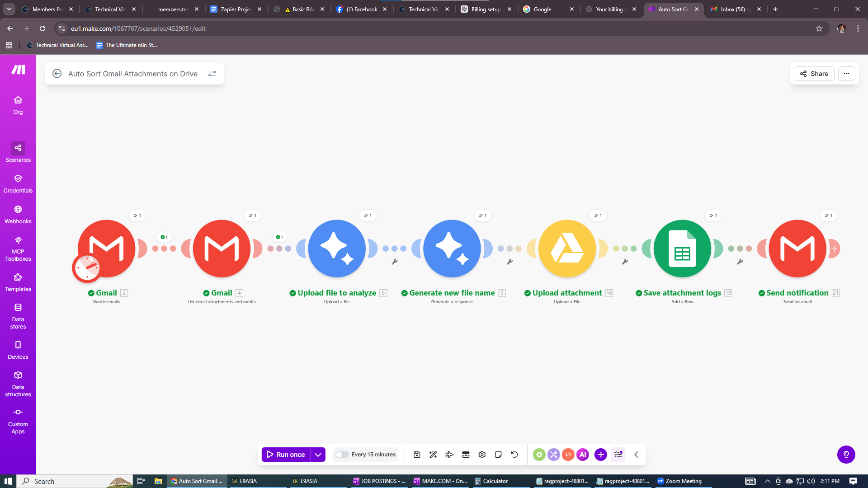
Task: Toggle the checklist panel icon in the toolbar
Action: pyautogui.click(x=618, y=455)
